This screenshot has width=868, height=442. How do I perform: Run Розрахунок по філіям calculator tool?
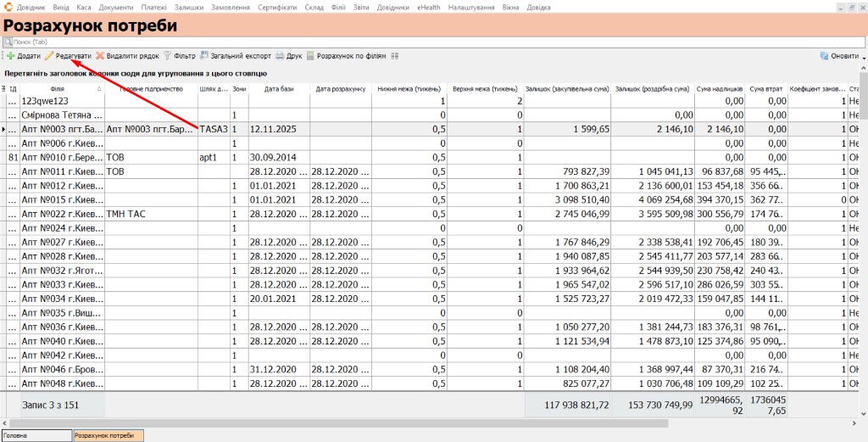pos(310,56)
